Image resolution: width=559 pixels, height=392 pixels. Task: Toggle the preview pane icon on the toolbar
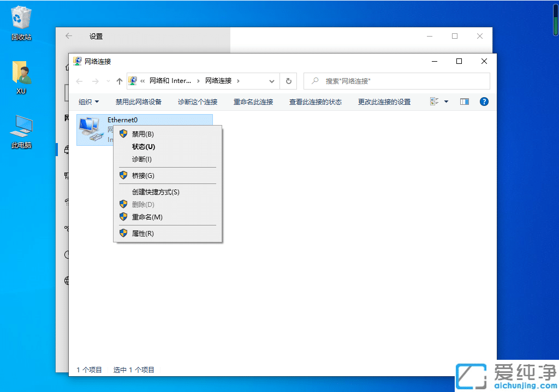tap(464, 101)
